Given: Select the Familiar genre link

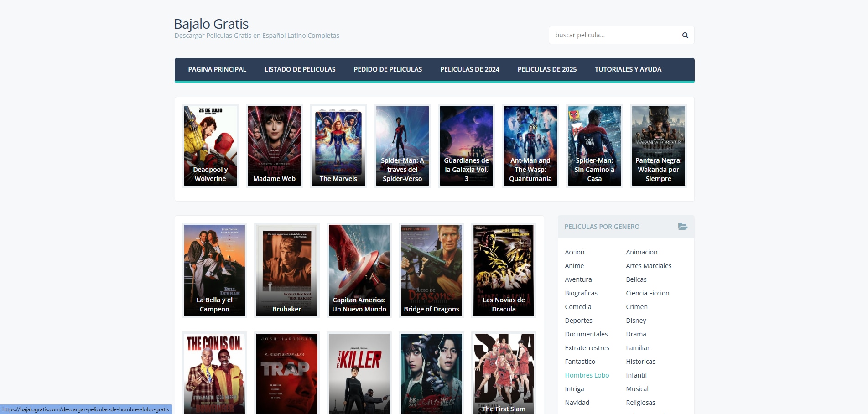Looking at the screenshot, I should (x=638, y=348).
